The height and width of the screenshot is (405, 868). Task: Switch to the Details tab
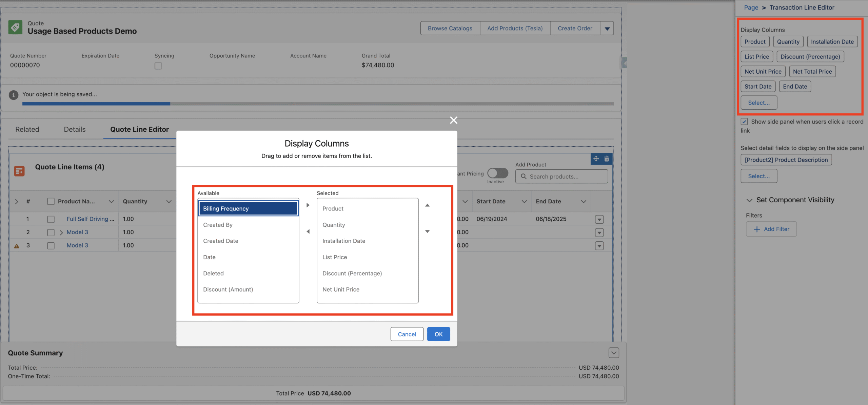[74, 129]
